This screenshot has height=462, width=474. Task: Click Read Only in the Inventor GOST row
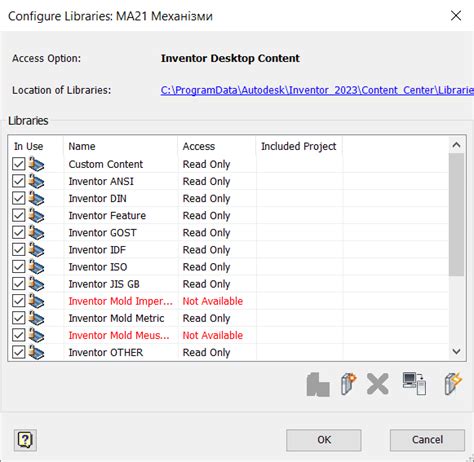206,233
